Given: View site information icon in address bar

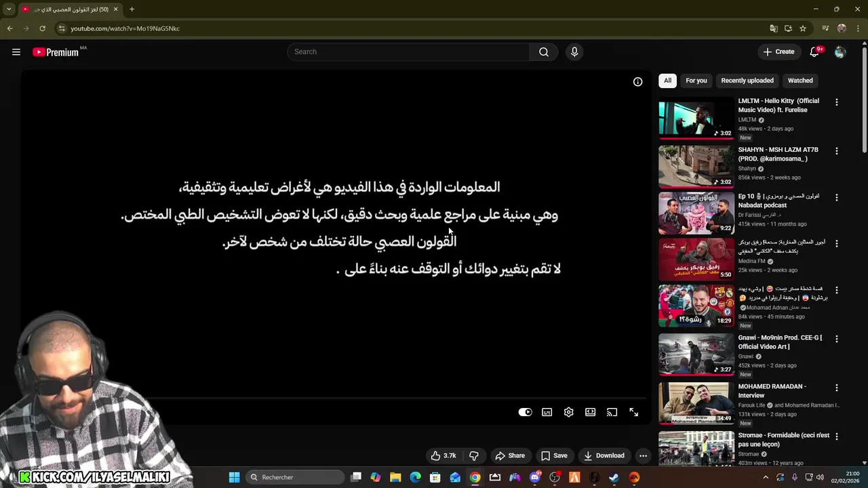Looking at the screenshot, I should [61, 28].
